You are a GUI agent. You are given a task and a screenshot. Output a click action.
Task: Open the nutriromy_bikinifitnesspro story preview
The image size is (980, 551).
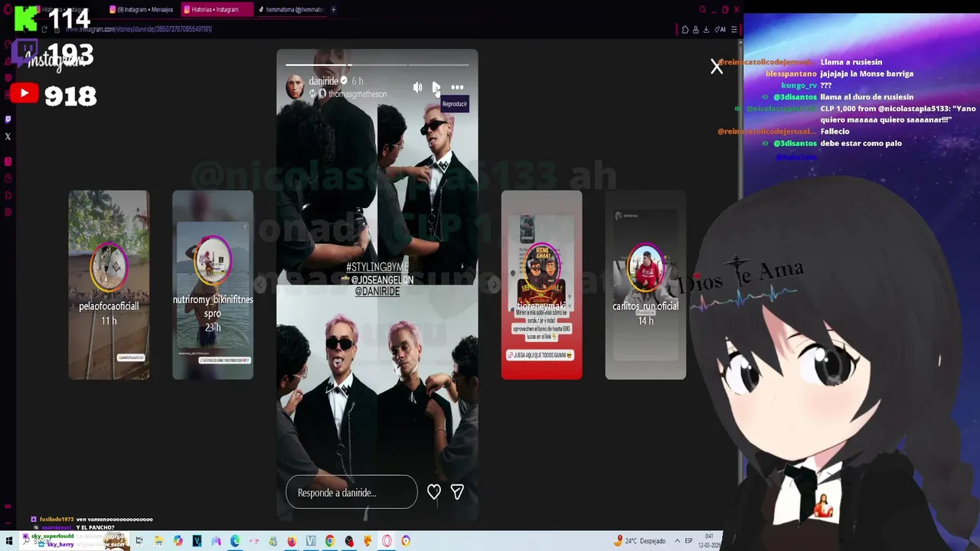pos(213,285)
